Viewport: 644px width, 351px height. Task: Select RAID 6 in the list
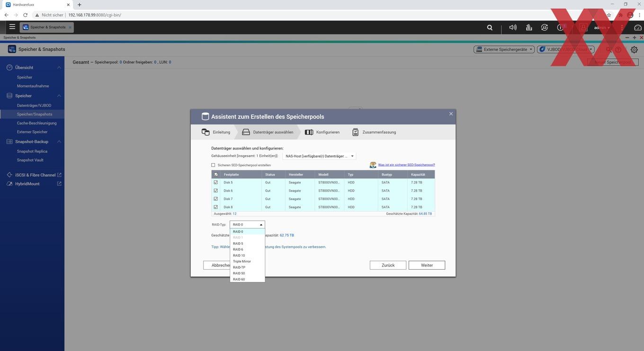247,249
